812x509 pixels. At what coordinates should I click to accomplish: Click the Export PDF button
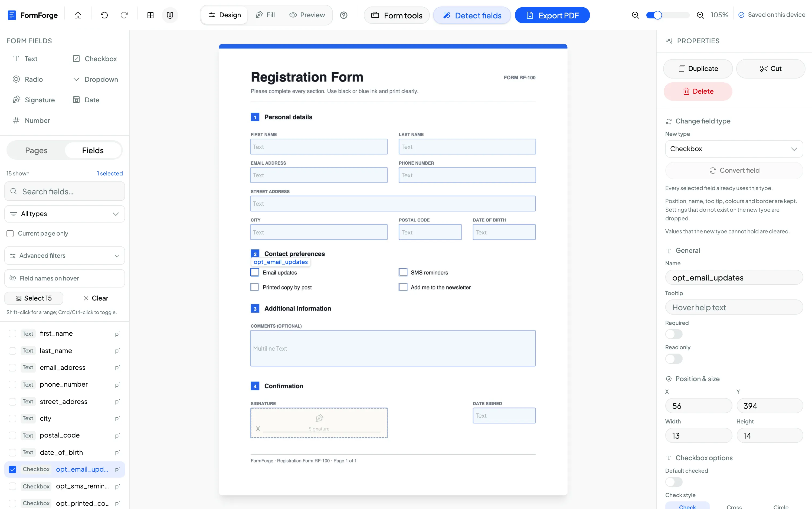point(552,15)
